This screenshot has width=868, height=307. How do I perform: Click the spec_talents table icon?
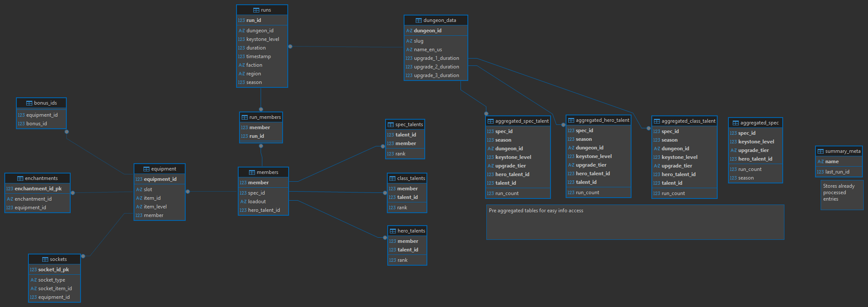point(391,124)
